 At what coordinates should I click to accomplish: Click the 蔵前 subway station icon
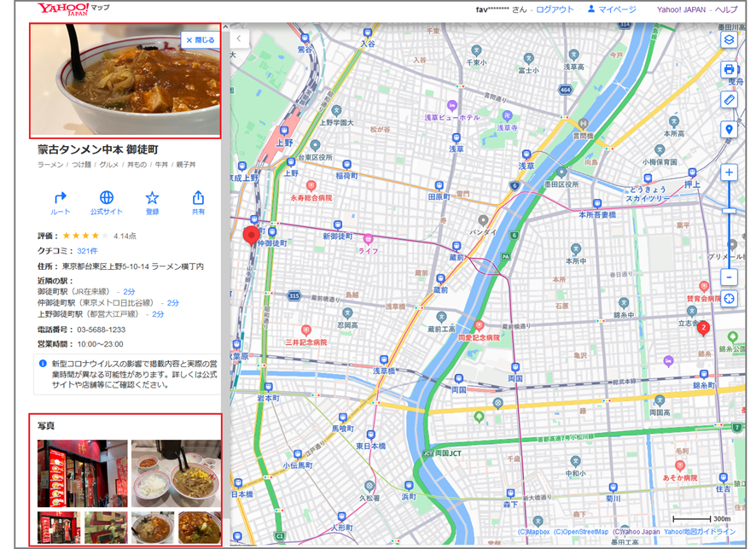point(457,247)
